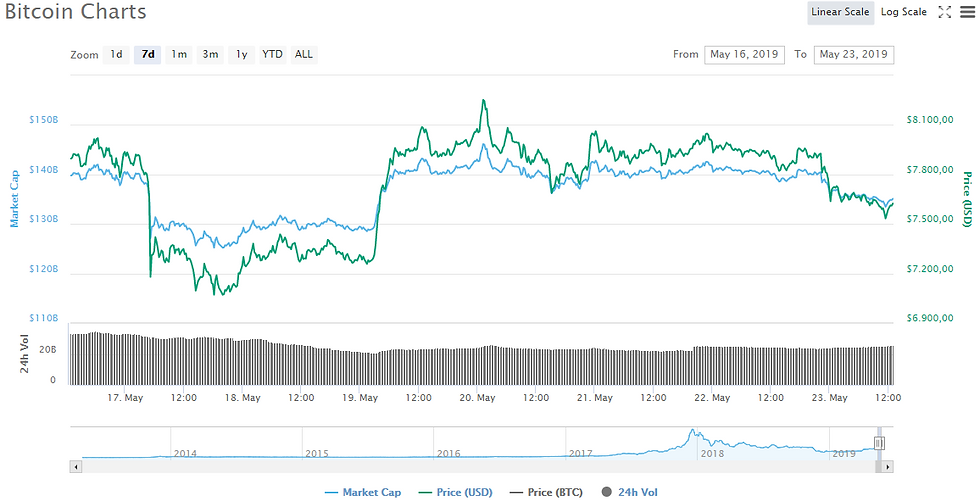Image resolution: width=980 pixels, height=501 pixels.
Task: Click the Bitcoin Charts heading
Action: [76, 12]
